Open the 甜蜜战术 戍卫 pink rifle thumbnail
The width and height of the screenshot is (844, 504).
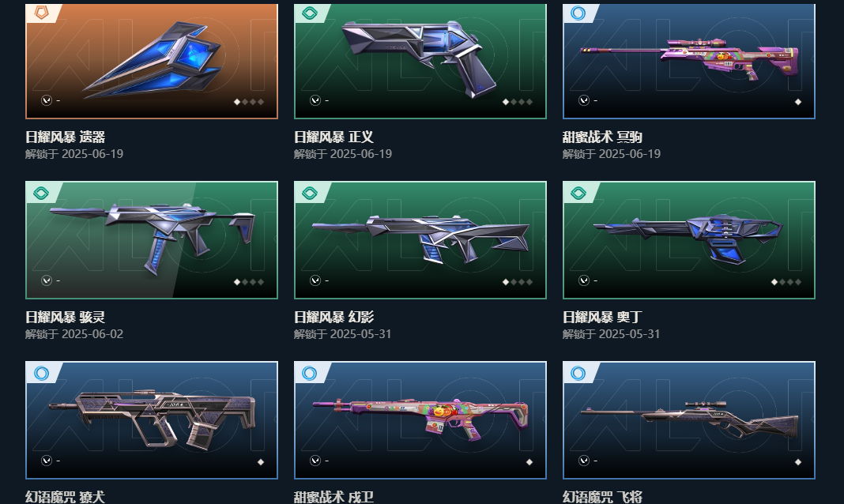[x=420, y=420]
